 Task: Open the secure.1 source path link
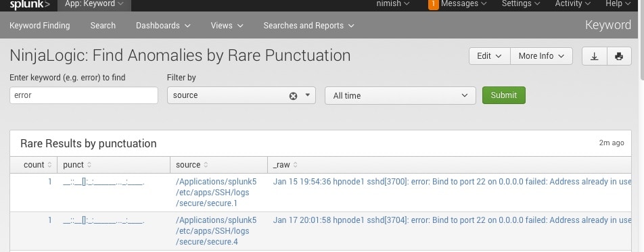coord(216,193)
